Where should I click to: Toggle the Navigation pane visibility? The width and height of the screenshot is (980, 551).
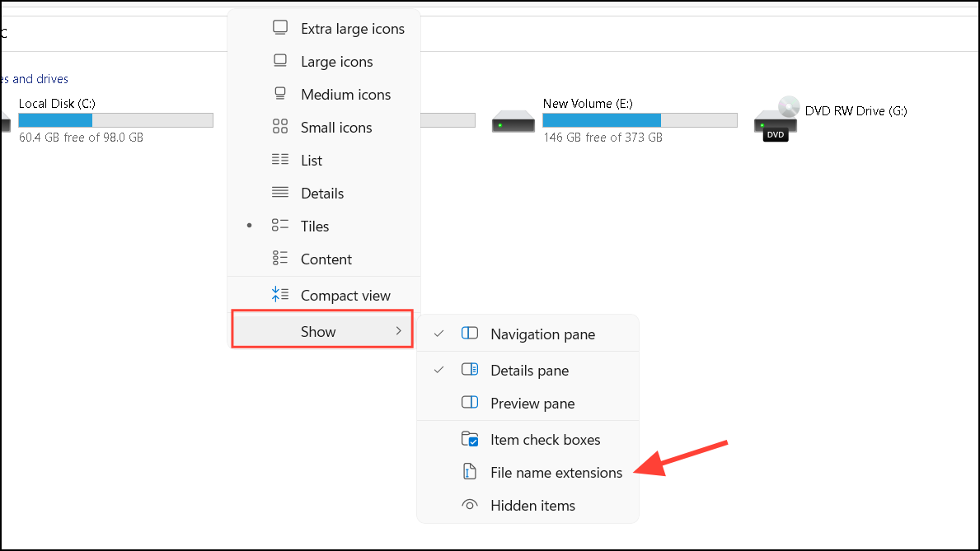542,334
